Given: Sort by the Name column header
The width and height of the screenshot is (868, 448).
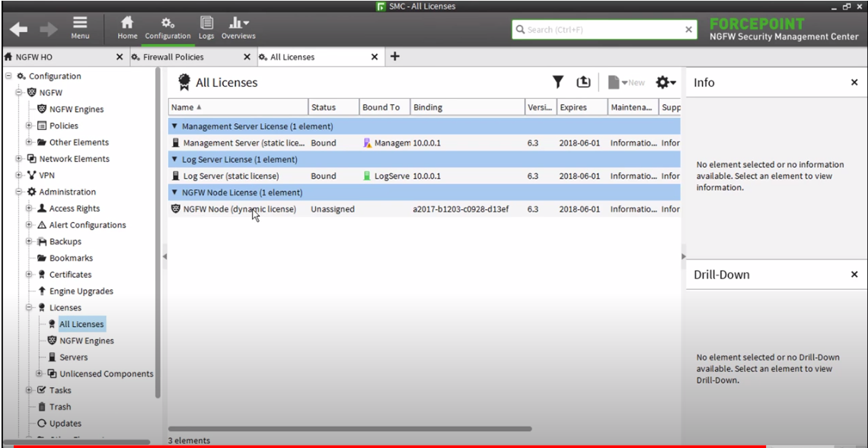Looking at the screenshot, I should (238, 107).
